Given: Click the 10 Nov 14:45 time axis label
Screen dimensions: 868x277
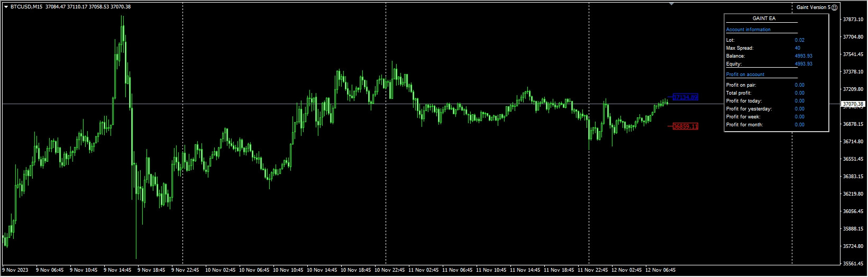Looking at the screenshot, I should [x=322, y=270].
